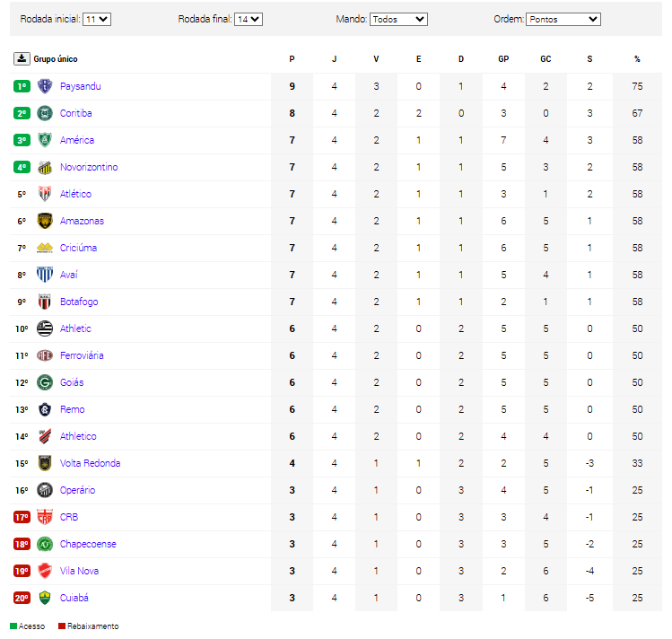
Task: Click the Goiás green G crest
Action: [45, 382]
